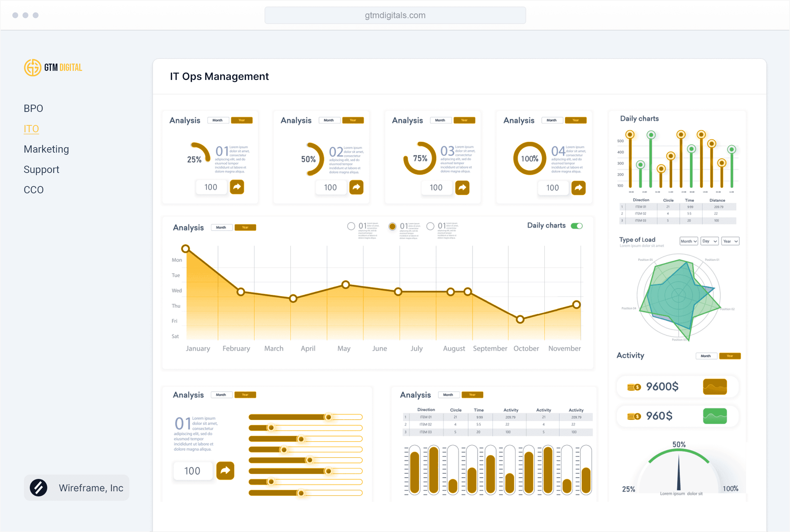Select the third radio button above line chart
790x532 pixels.
click(430, 226)
